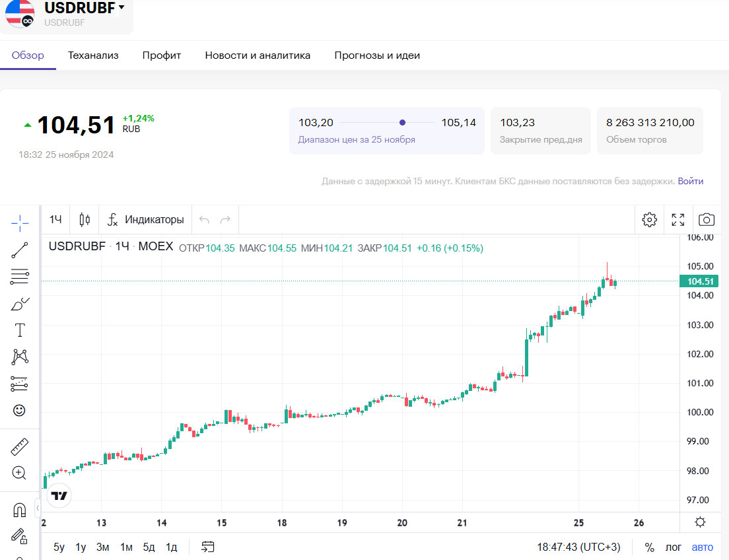Toggle auto scale "авто"
Viewport: 729px width, 560px height.
703,547
